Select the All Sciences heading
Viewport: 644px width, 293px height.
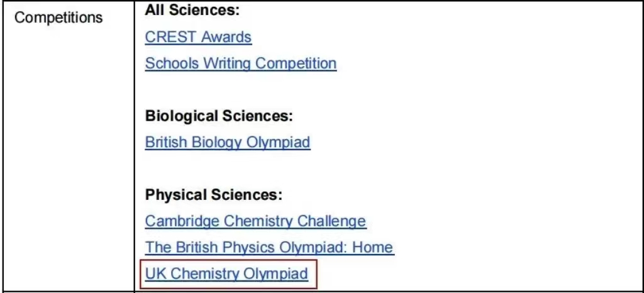(192, 11)
